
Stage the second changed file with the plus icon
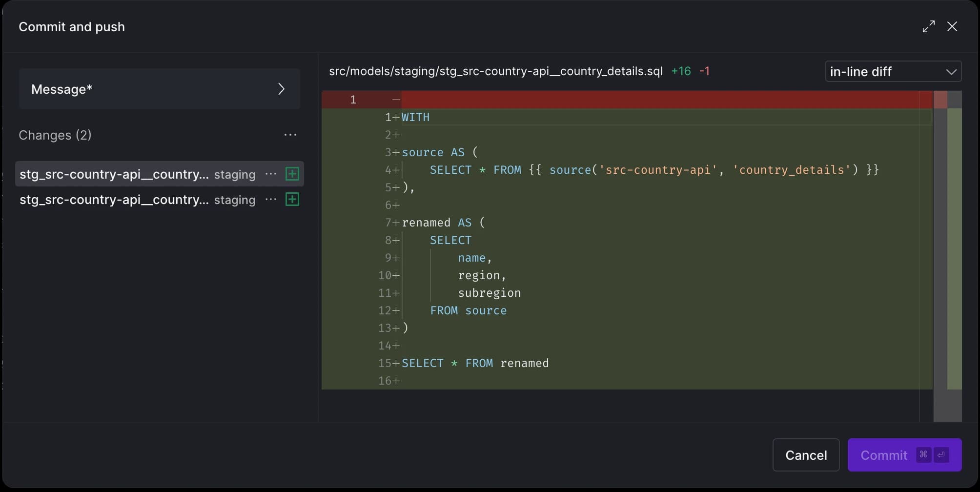pos(292,199)
